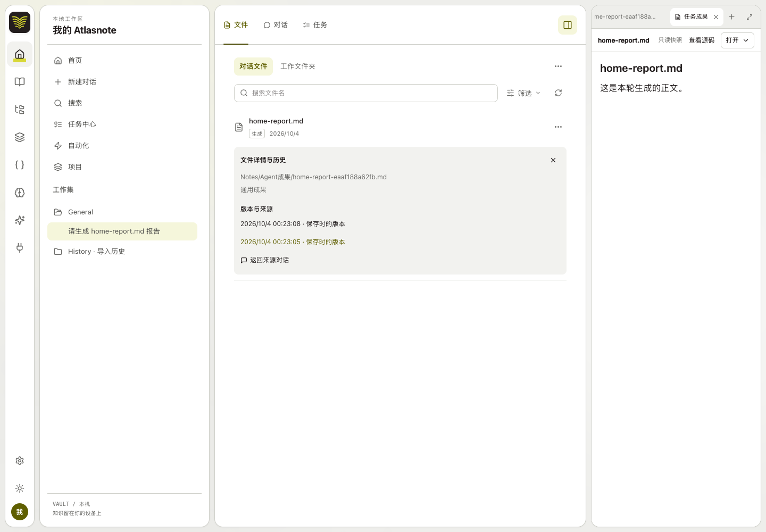Click the Atlasnote logo icon
This screenshot has height=532, width=766.
point(20,22)
